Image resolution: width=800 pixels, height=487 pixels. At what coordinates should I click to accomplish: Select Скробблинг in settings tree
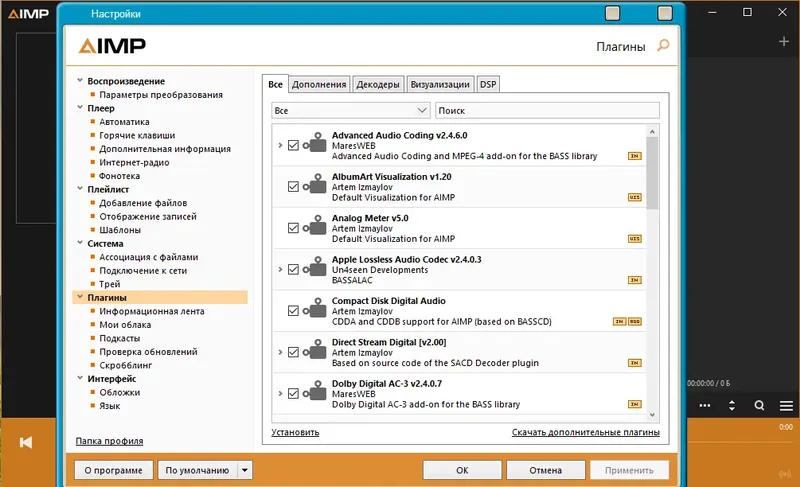126,365
